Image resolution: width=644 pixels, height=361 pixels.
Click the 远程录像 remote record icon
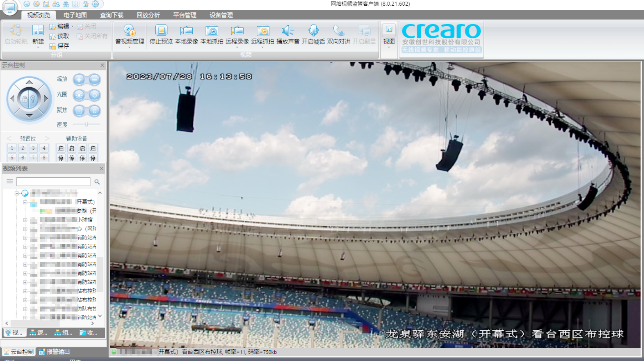[237, 31]
